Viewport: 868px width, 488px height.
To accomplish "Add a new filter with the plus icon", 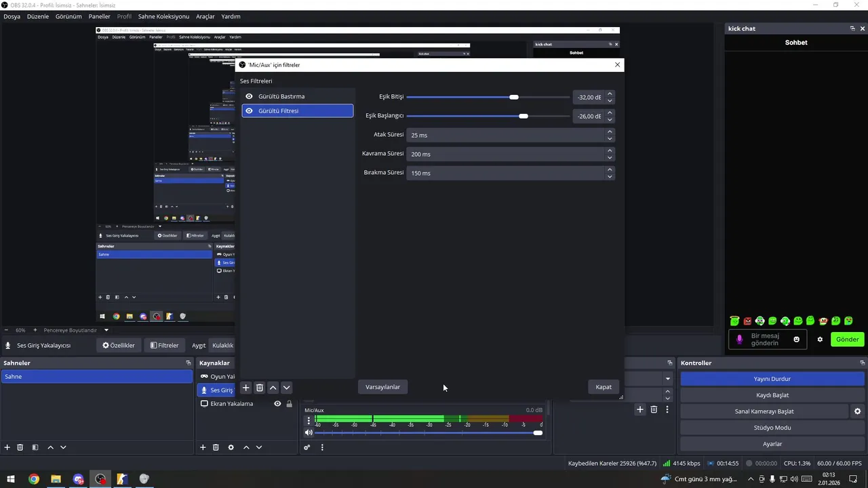I will tap(246, 388).
